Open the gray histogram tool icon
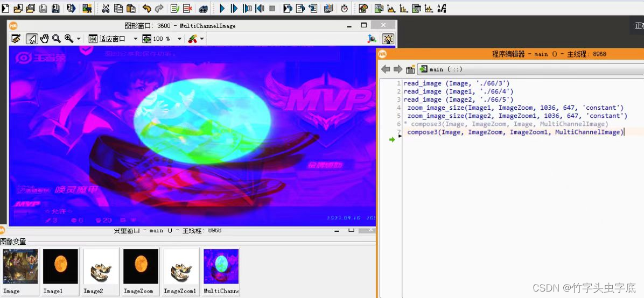This screenshot has width=644, height=298. (x=391, y=8)
